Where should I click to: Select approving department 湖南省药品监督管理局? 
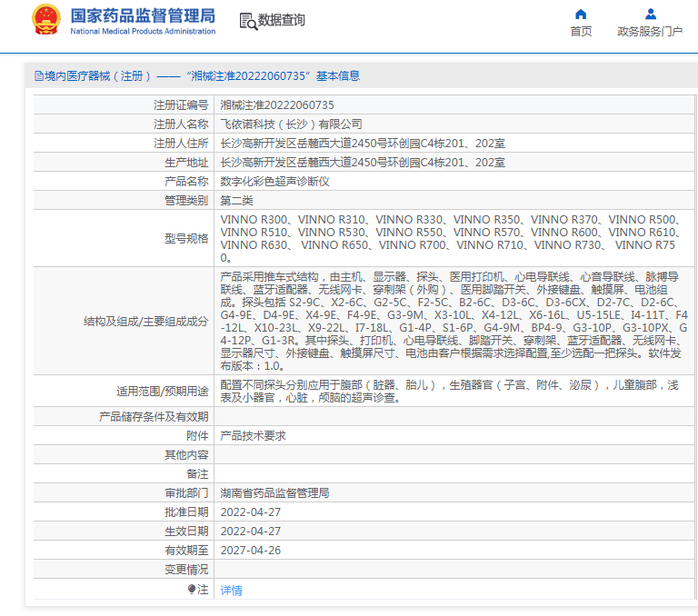coord(274,493)
